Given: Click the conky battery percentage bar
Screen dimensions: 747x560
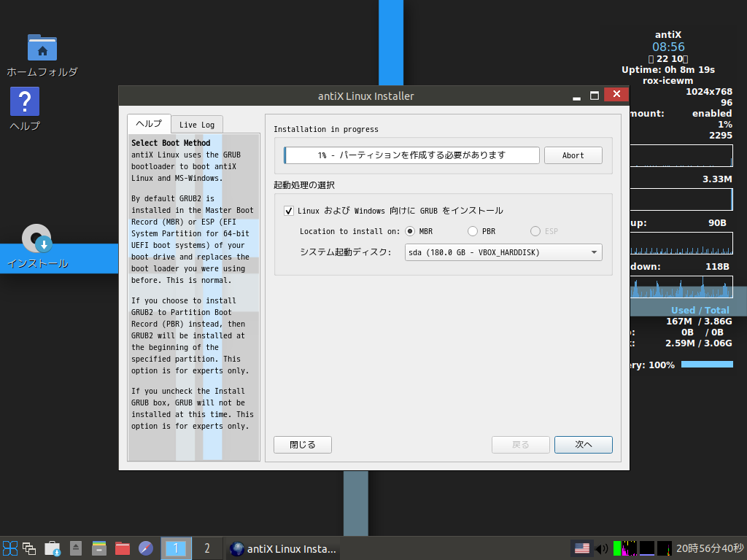Looking at the screenshot, I should coord(707,365).
